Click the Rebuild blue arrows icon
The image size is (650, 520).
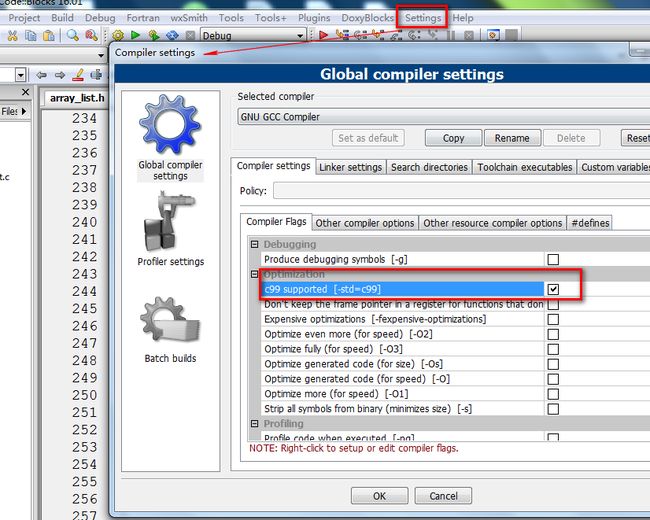tap(172, 36)
